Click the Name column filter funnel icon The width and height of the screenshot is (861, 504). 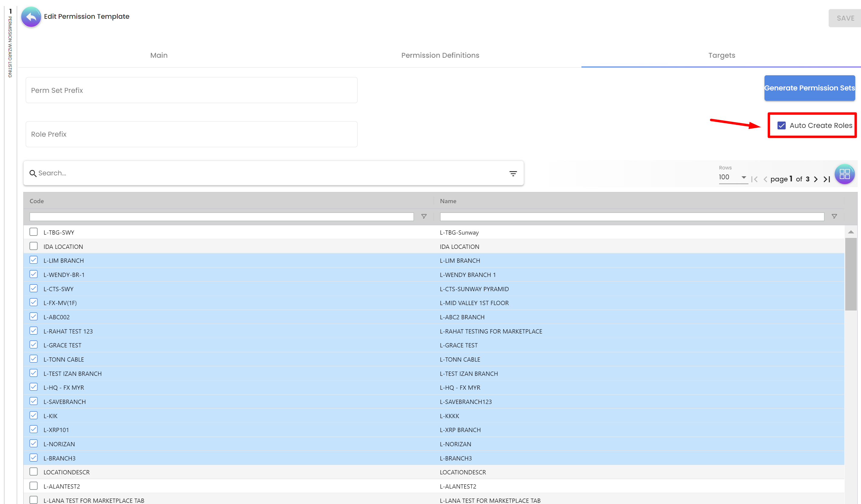(x=834, y=216)
